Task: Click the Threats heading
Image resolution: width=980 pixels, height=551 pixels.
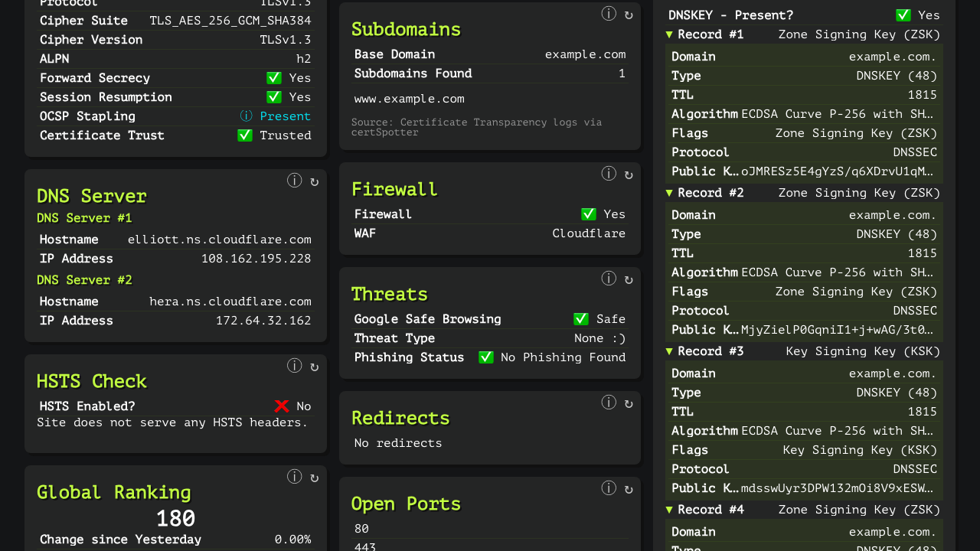Action: point(390,294)
